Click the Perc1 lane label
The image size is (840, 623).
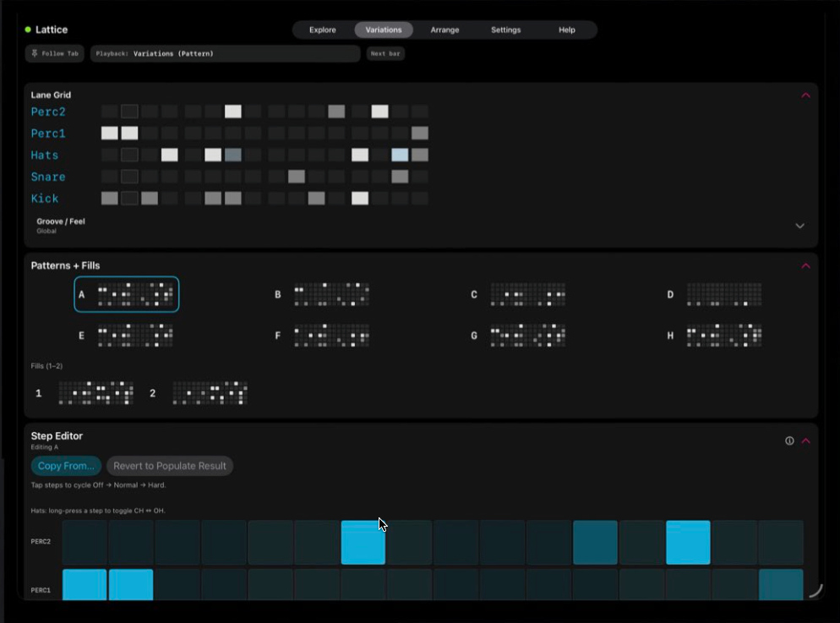click(x=48, y=134)
